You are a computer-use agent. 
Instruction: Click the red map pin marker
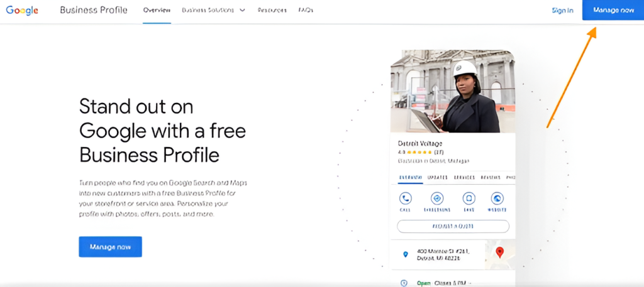click(x=500, y=252)
